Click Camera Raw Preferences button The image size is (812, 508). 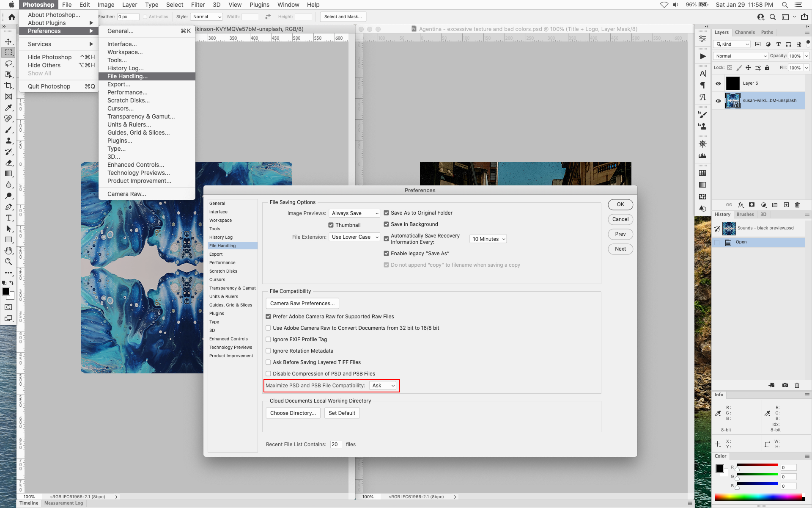[x=302, y=303]
